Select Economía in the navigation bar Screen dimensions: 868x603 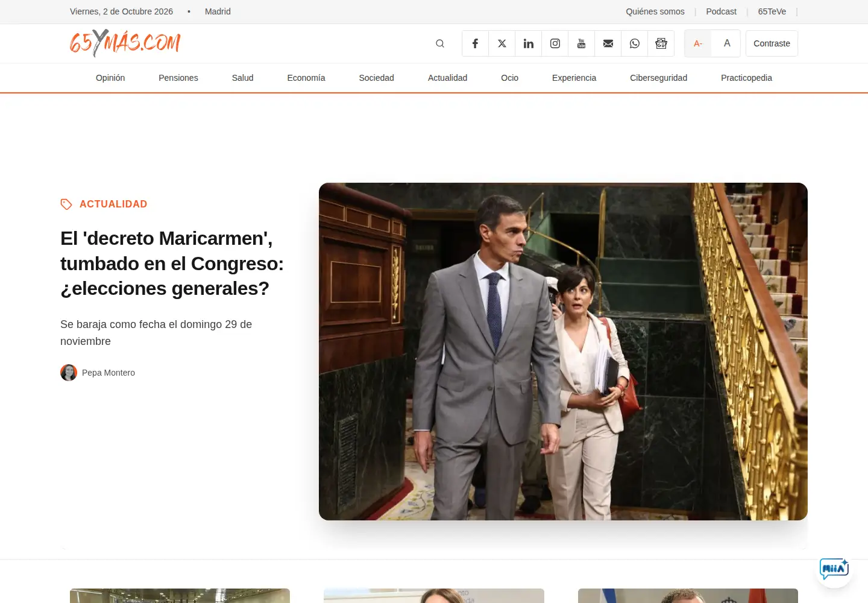point(306,78)
